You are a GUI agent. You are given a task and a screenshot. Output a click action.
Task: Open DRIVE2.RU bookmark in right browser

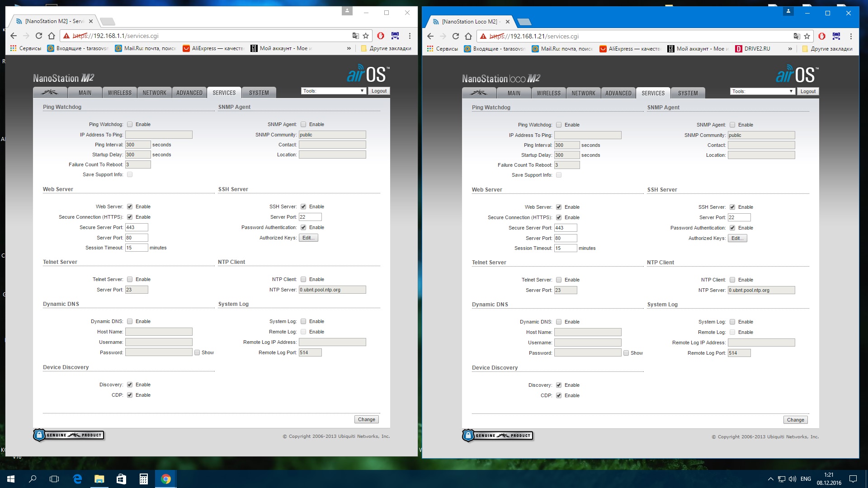(753, 49)
